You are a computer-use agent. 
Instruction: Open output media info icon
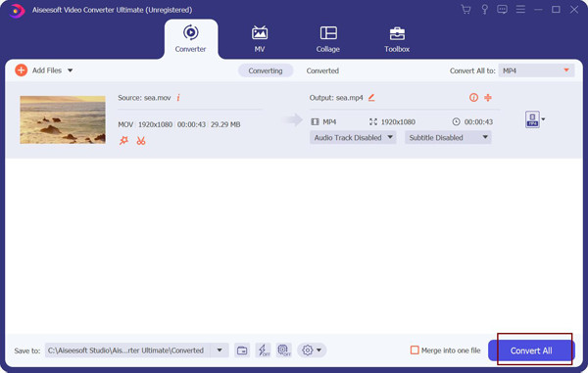click(473, 98)
